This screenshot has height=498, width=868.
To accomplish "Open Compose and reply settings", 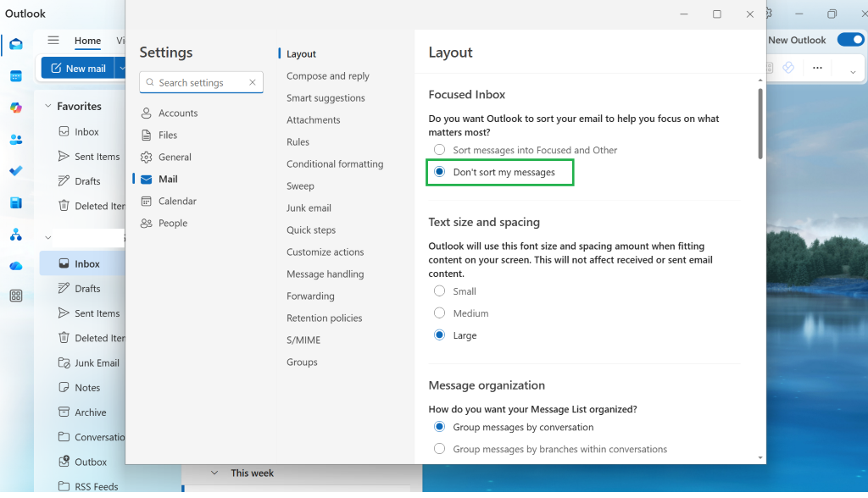I will (328, 76).
